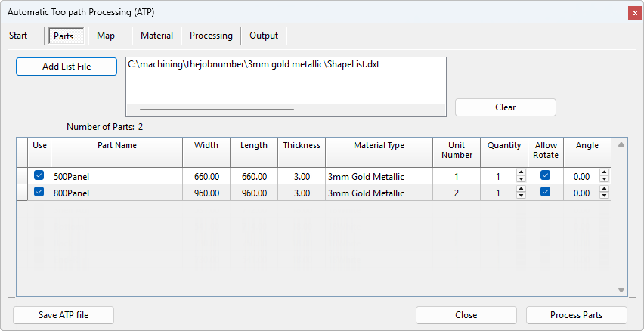Open the Output tab
Screen dimensions: 644x331
coord(264,36)
